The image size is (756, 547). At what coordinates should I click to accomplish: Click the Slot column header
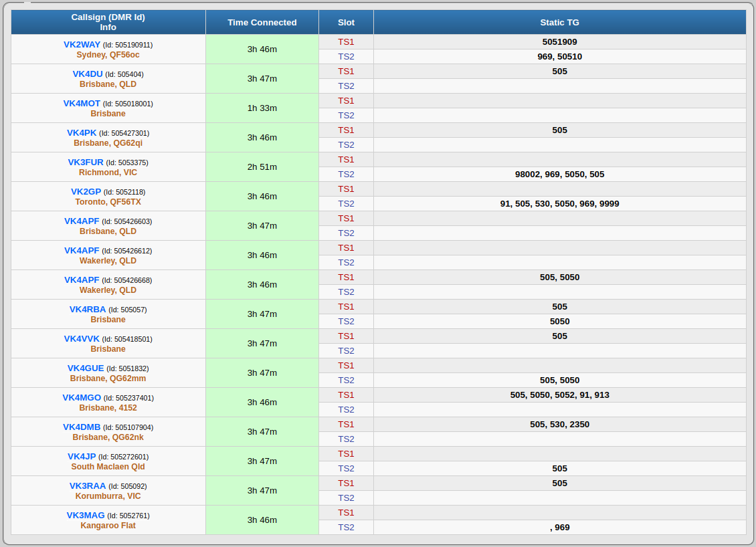(346, 23)
